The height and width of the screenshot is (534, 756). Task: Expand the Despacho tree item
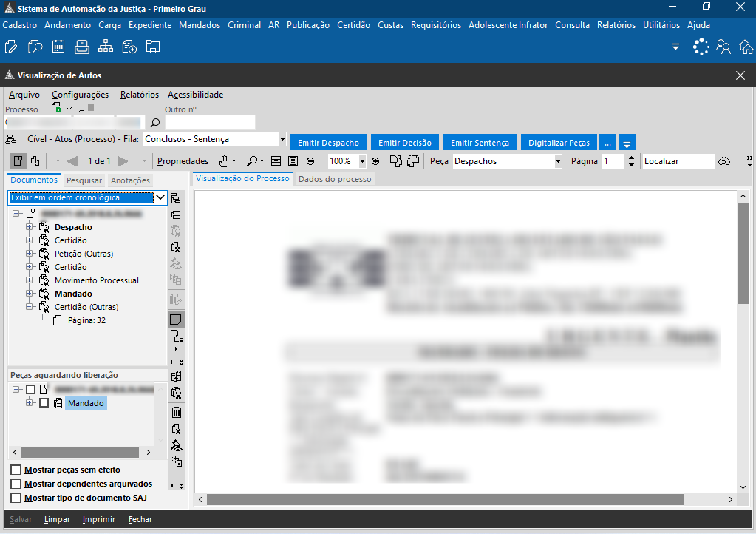[30, 227]
